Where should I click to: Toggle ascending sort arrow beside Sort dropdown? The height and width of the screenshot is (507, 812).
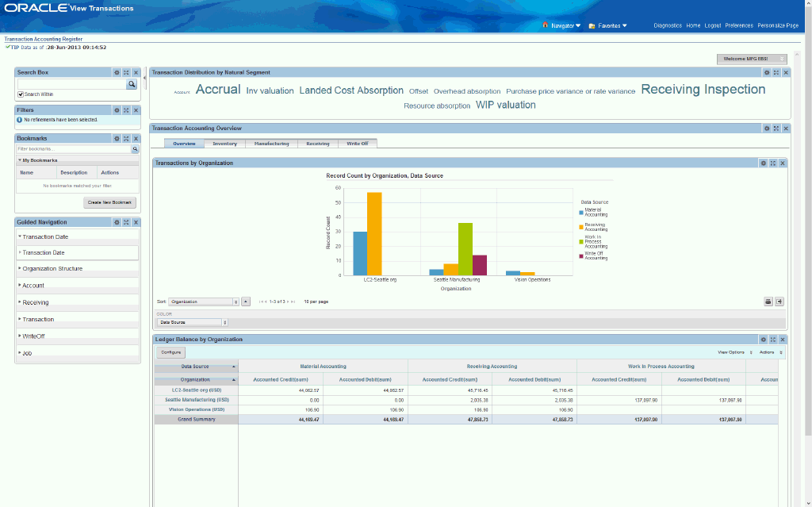tap(246, 302)
